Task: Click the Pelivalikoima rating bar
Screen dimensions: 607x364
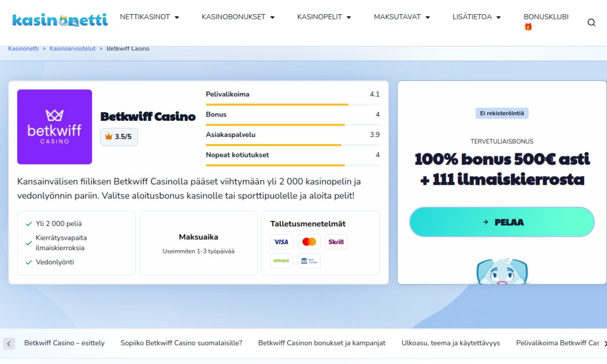Action: (x=293, y=104)
